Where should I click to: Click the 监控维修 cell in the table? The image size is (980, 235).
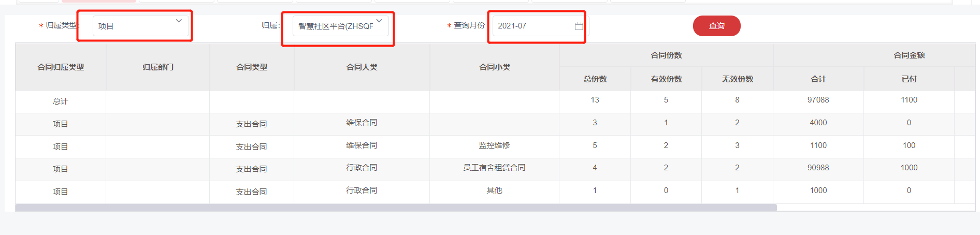495,145
